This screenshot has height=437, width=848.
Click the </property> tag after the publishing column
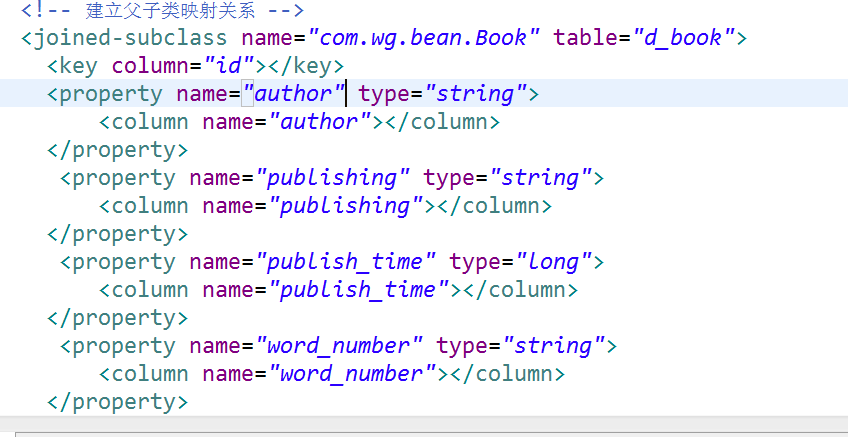point(117,235)
